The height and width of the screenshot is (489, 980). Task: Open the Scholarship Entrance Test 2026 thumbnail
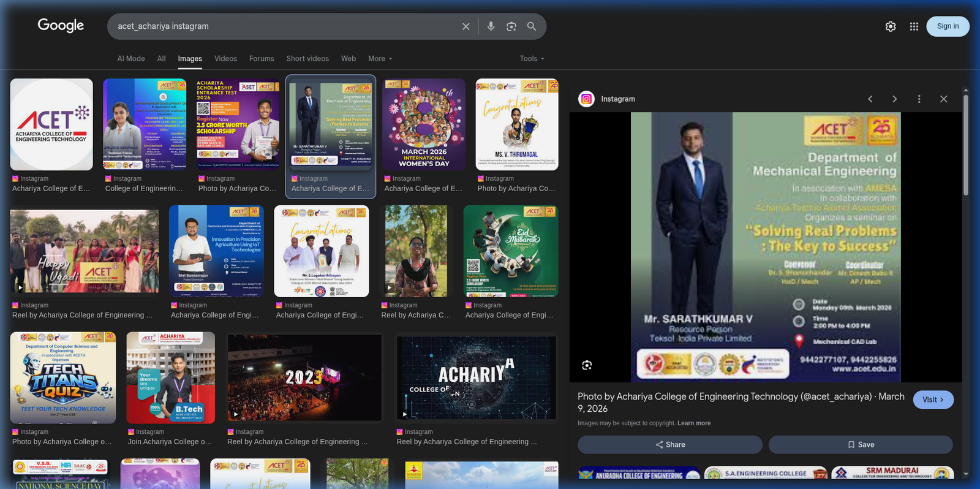[238, 124]
